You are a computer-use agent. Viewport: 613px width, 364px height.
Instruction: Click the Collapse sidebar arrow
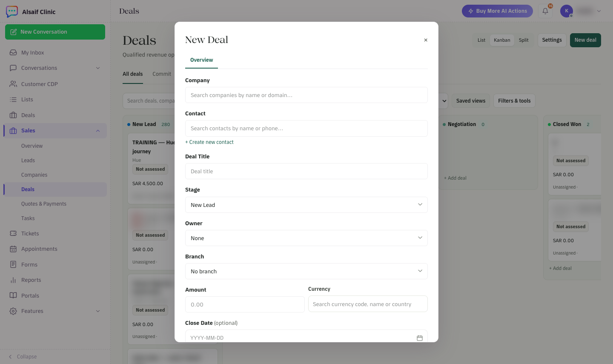coord(10,357)
